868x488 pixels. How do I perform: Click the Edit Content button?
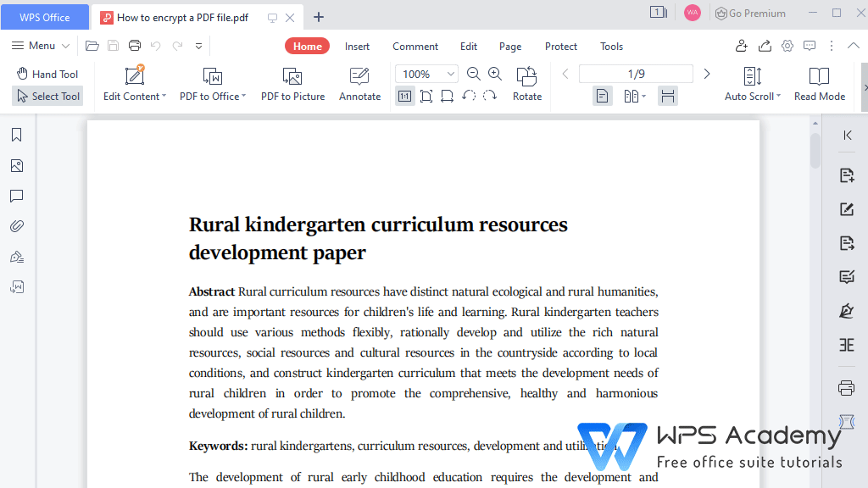click(135, 84)
